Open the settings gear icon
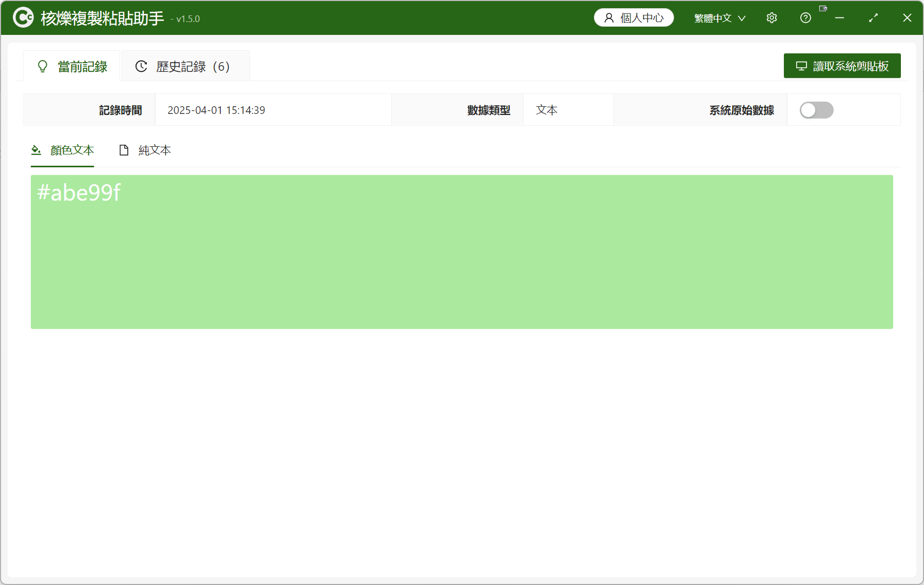This screenshot has width=924, height=585. click(772, 18)
